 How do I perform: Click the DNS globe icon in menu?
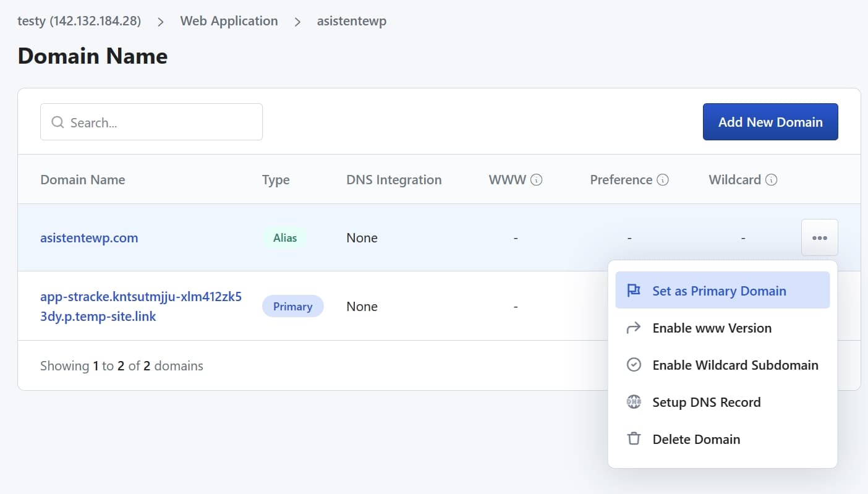[633, 402]
